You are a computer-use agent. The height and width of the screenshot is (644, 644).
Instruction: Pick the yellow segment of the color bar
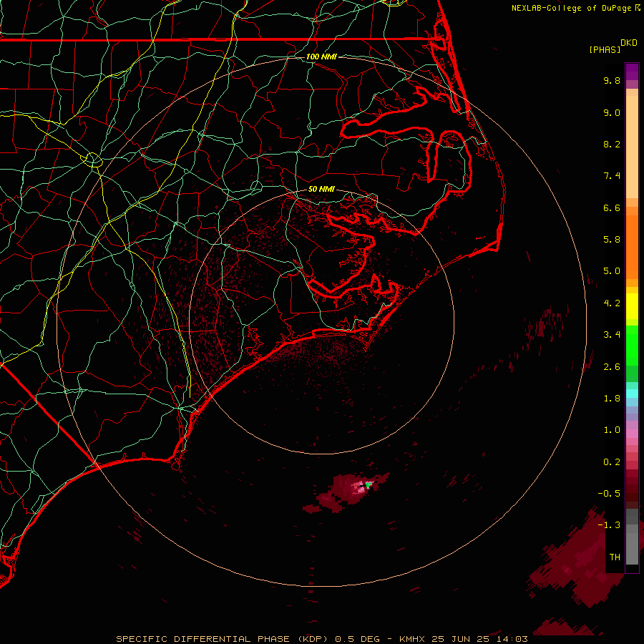632,306
